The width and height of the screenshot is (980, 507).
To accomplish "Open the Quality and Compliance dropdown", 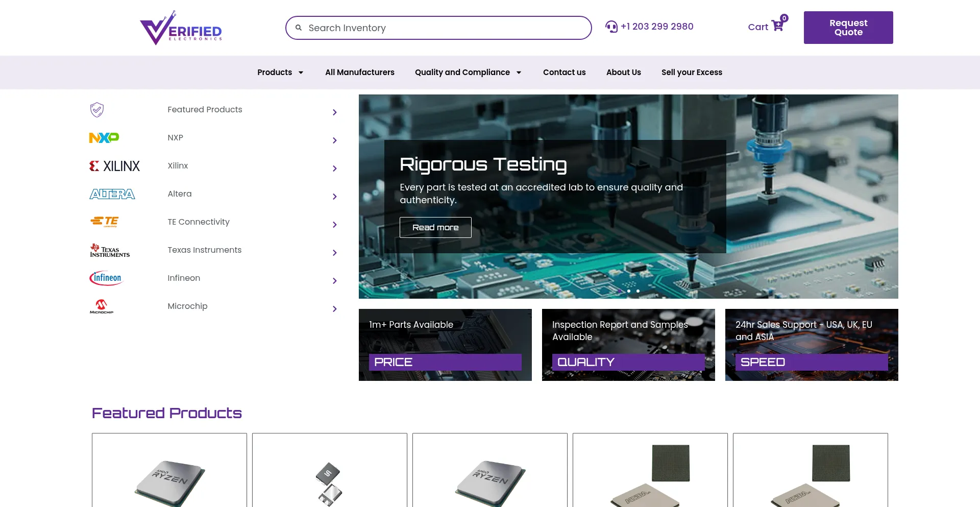I will pos(468,73).
